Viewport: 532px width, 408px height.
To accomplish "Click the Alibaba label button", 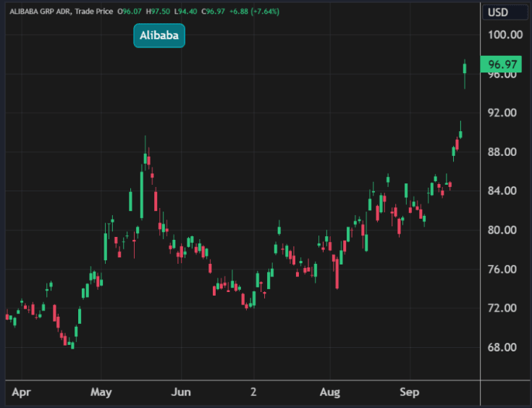I will [159, 36].
